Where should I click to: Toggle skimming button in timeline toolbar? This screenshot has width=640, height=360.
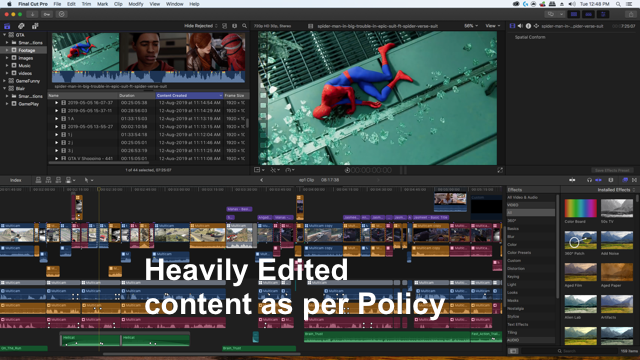point(572,180)
